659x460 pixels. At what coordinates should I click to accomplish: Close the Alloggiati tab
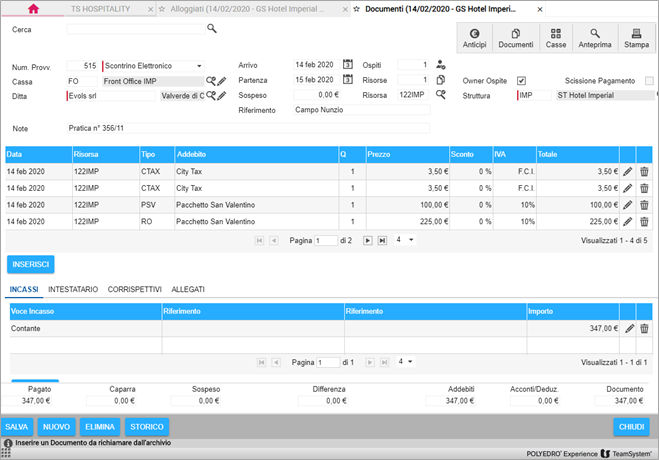pos(345,9)
